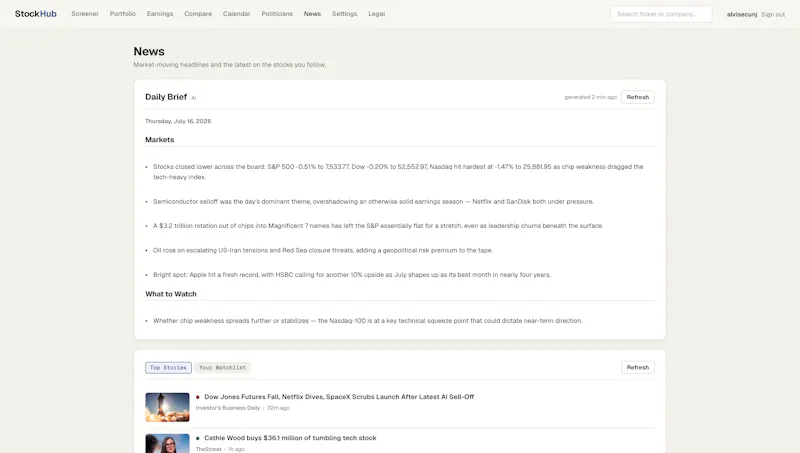Refresh the Daily Brief
The image size is (800, 453).
point(638,97)
